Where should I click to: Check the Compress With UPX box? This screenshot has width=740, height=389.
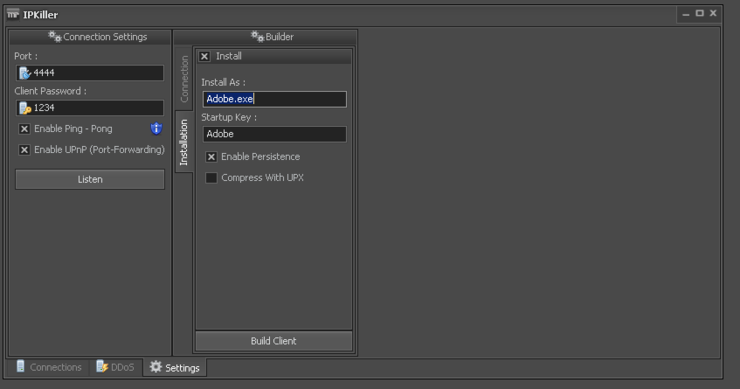tap(211, 178)
